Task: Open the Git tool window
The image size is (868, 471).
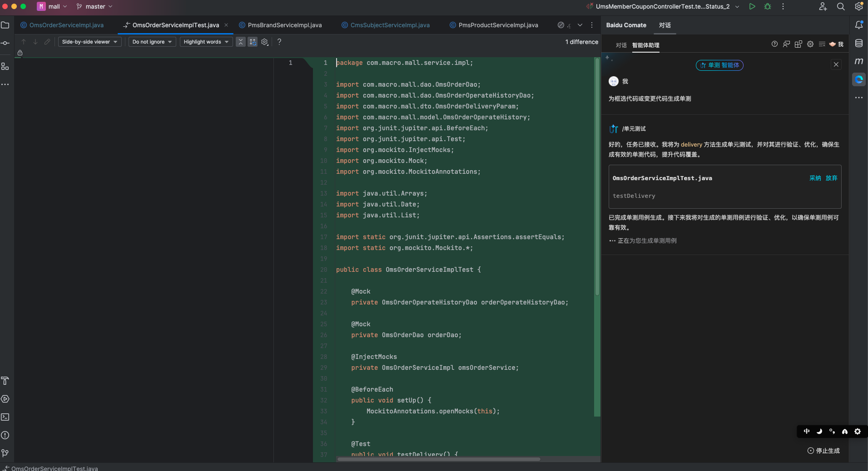Action: tap(5, 453)
